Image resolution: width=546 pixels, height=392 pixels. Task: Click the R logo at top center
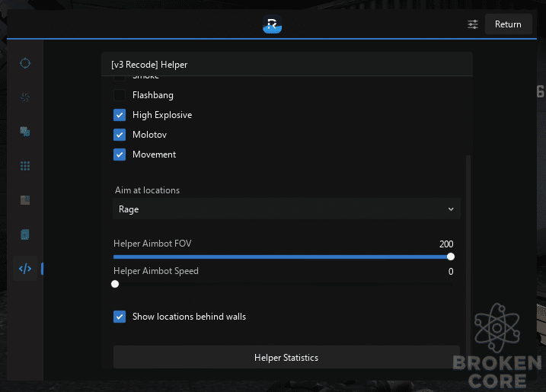point(272,24)
